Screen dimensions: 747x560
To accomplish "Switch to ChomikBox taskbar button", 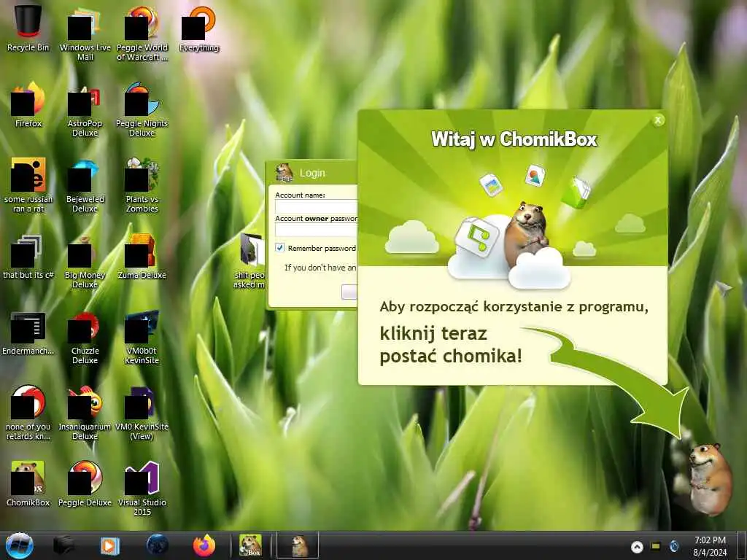I will (x=250, y=545).
